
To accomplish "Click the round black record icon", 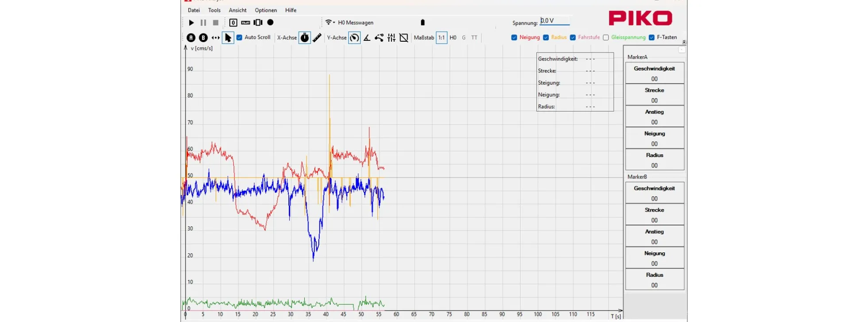I will [x=270, y=23].
